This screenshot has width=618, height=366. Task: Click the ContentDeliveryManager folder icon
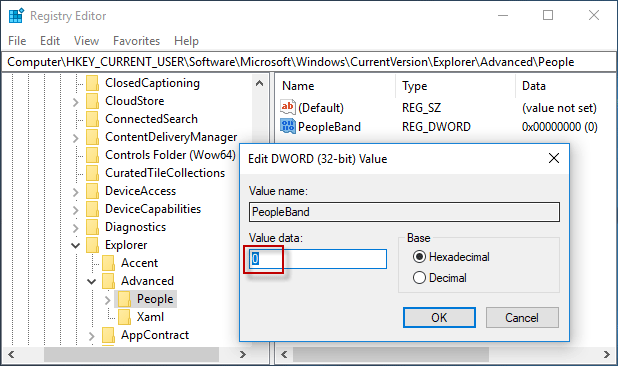click(x=93, y=137)
